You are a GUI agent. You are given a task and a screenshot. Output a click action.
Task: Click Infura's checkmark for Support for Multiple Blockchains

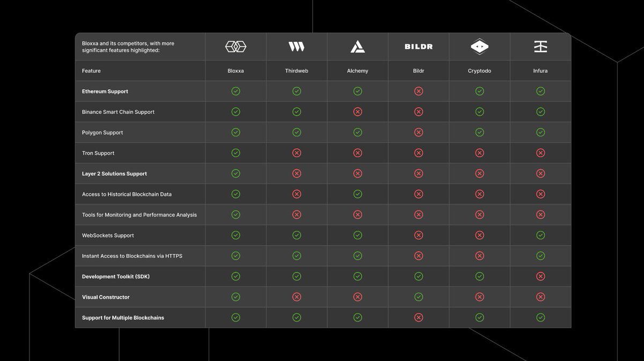[x=540, y=317]
